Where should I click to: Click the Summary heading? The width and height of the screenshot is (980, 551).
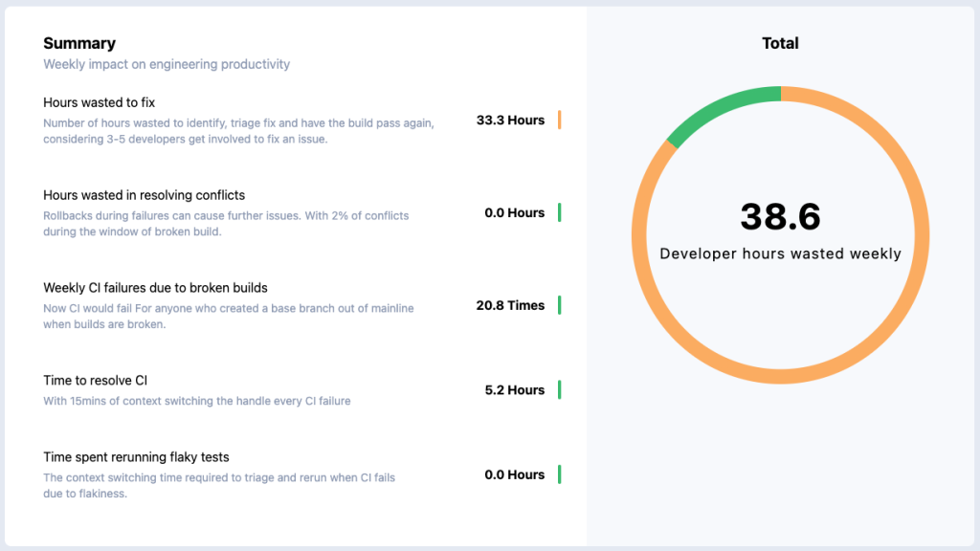tap(79, 43)
